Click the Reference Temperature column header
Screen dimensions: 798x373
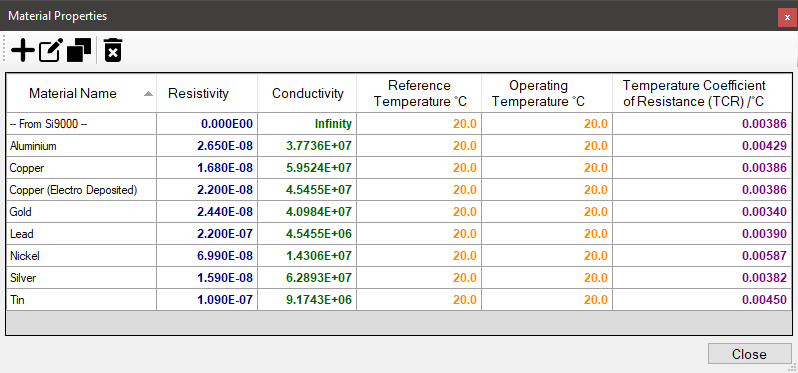tap(419, 94)
